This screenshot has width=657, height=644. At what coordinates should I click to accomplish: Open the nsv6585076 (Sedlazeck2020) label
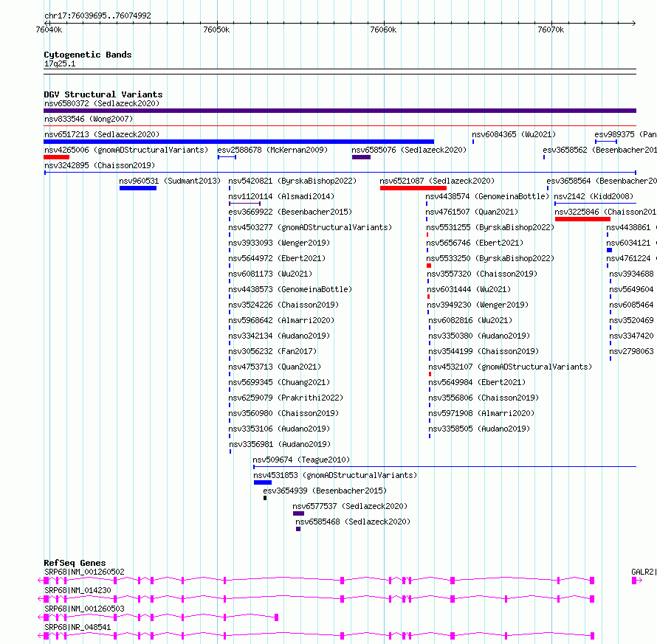point(409,150)
